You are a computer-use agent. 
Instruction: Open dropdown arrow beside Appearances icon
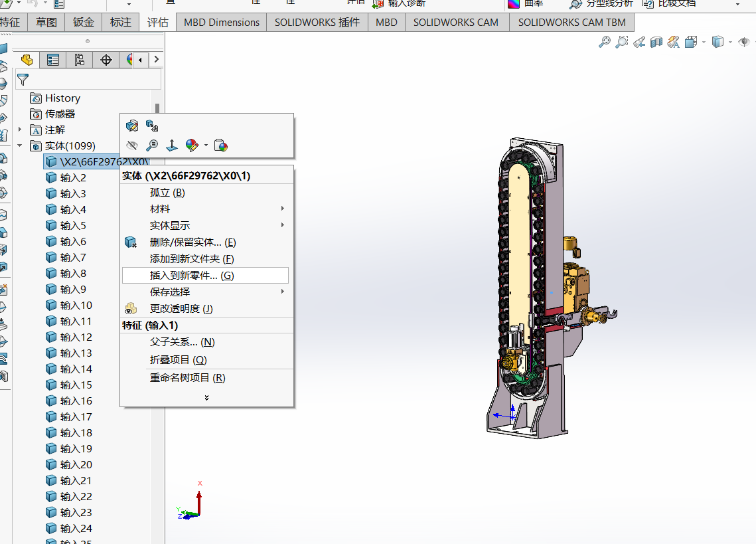coord(206,145)
